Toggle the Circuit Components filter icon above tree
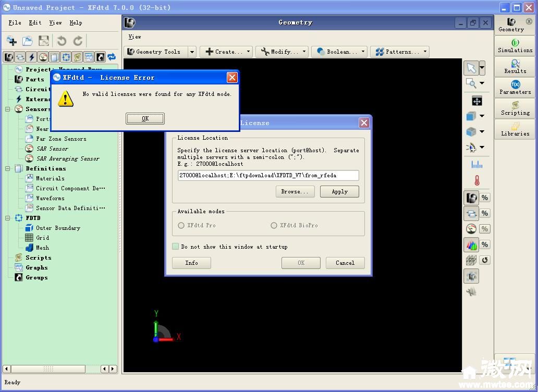This screenshot has width=538, height=392. [x=20, y=57]
